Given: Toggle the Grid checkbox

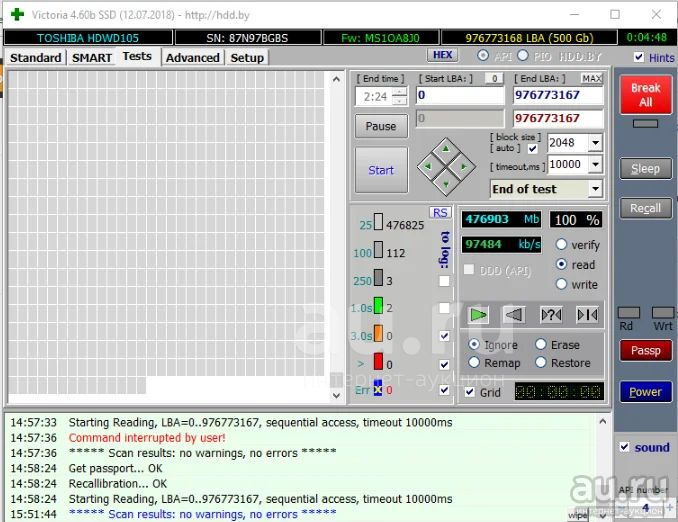Looking at the screenshot, I should 470,392.
